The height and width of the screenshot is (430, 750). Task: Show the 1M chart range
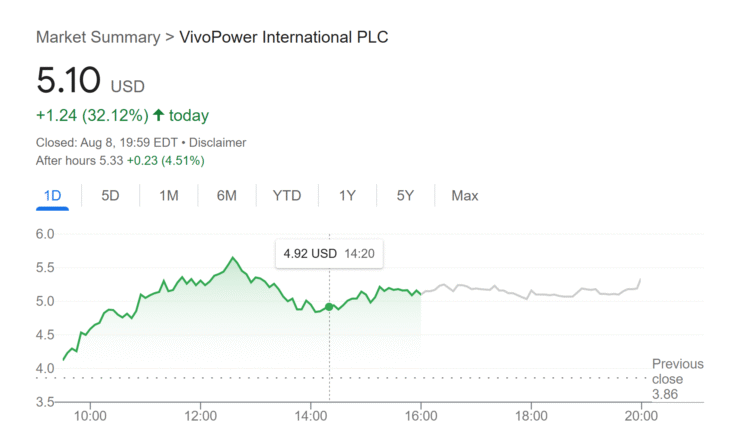[x=169, y=195]
